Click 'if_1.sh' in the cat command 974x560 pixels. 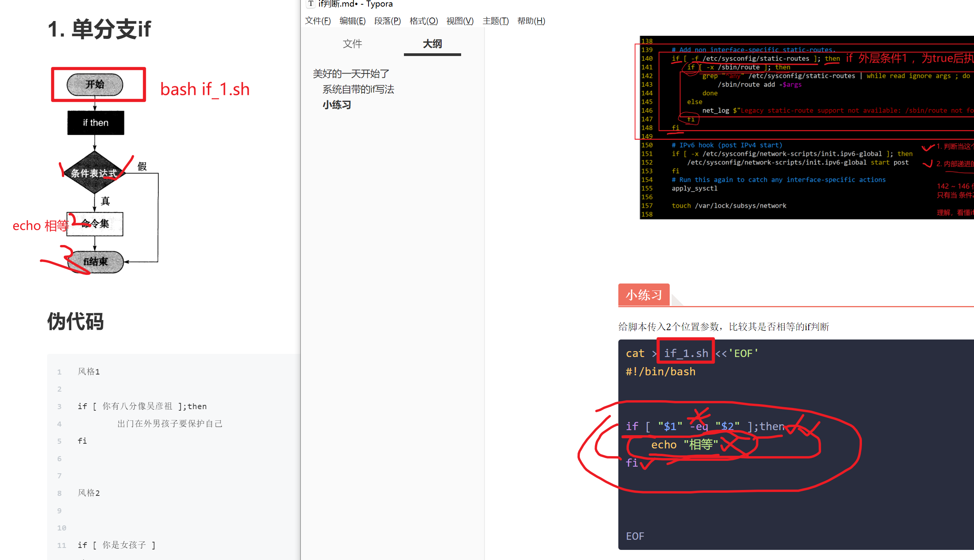pos(686,353)
